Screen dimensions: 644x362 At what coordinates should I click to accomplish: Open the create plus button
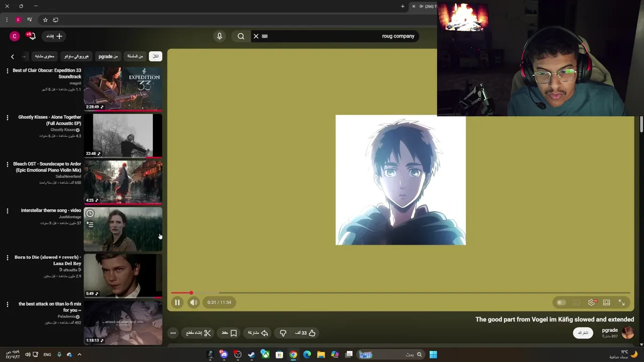point(54,36)
